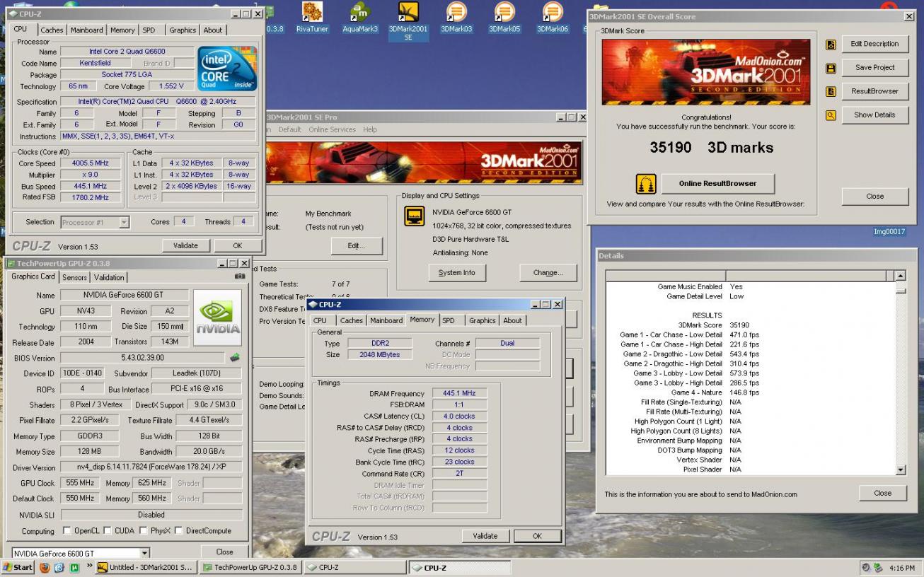Screen dimensions: 924x577
Task: Switch to Untitled - 3DMark2001 taskbar button
Action: pos(145,568)
